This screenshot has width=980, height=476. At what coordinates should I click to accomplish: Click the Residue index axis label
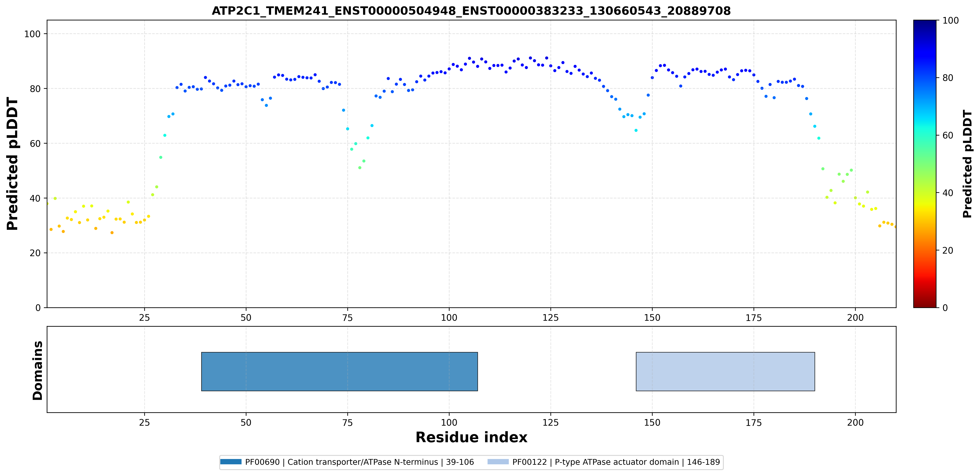point(471,438)
